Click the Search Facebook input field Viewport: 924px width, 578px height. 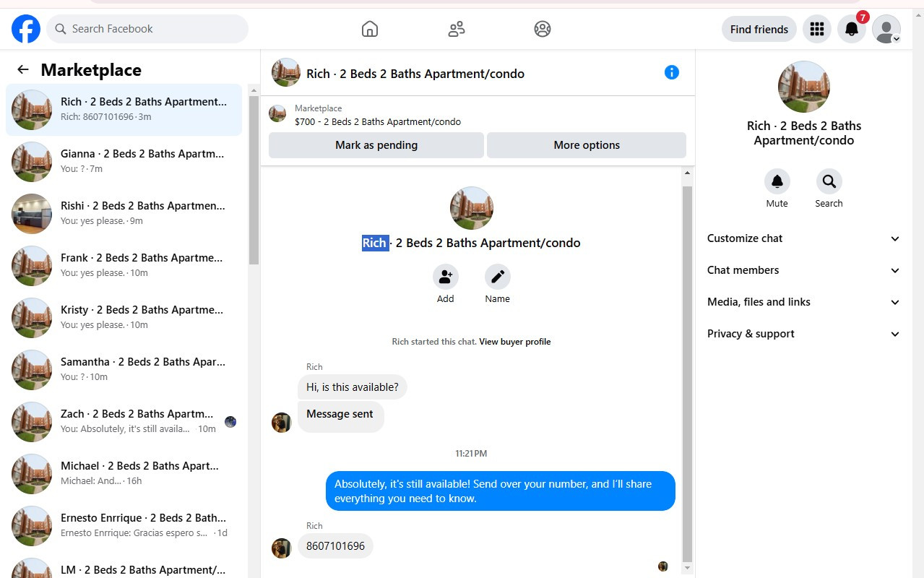147,29
